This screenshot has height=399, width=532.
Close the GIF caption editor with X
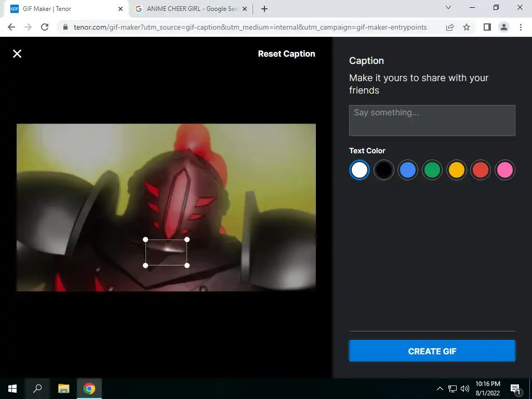click(17, 54)
